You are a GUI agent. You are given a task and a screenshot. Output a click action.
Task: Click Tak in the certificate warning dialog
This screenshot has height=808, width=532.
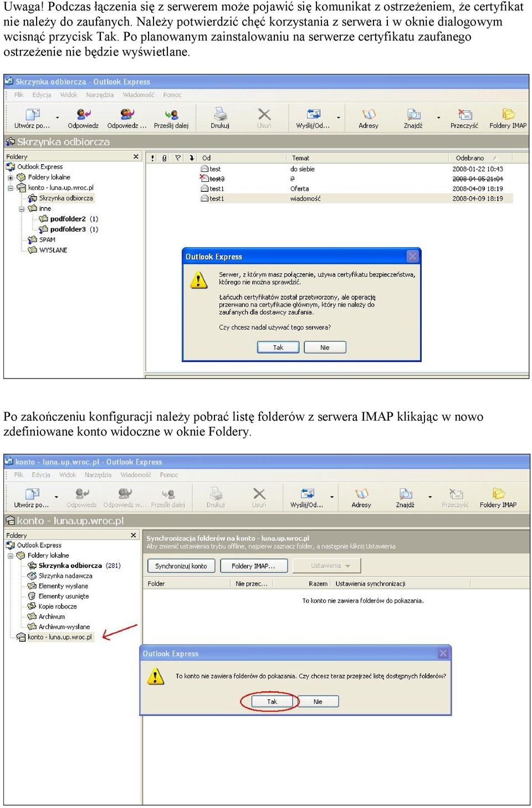click(x=278, y=347)
